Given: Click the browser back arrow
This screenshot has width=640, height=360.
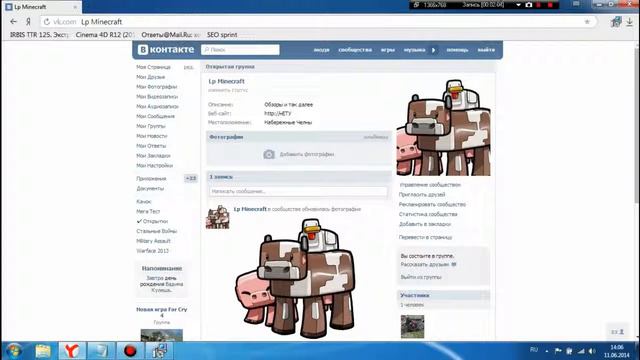Looking at the screenshot, I should [x=13, y=22].
